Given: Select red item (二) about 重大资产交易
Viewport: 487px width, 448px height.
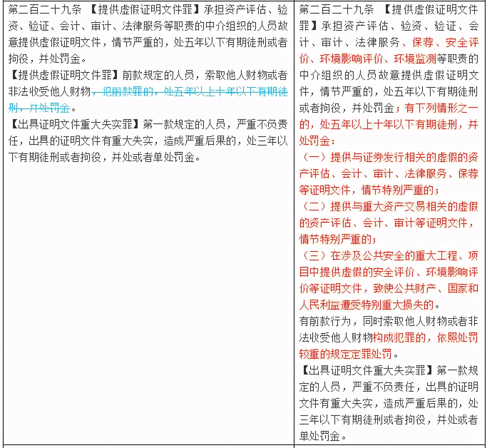Looking at the screenshot, I should pyautogui.click(x=389, y=207).
